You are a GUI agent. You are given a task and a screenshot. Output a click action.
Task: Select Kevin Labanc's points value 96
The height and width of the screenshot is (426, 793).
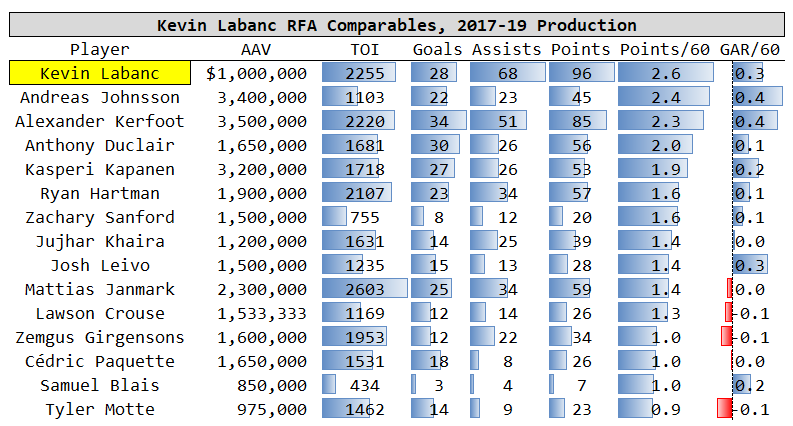click(x=582, y=73)
